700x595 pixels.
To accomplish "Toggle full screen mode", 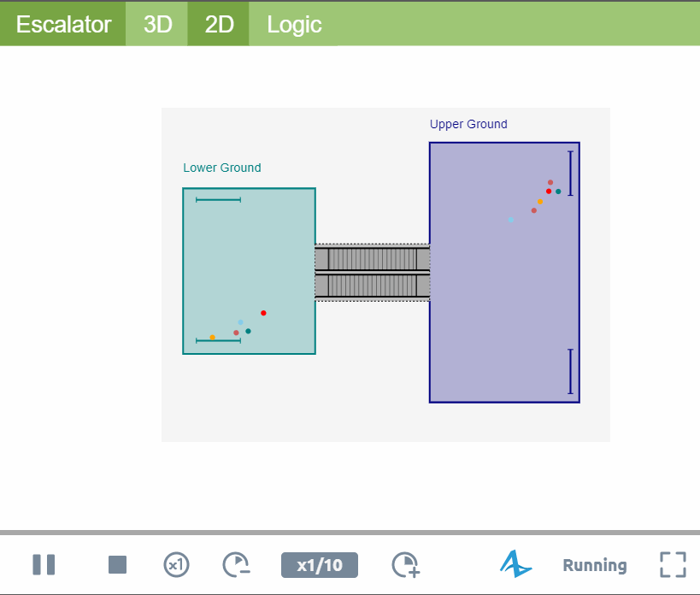I will click(x=673, y=564).
